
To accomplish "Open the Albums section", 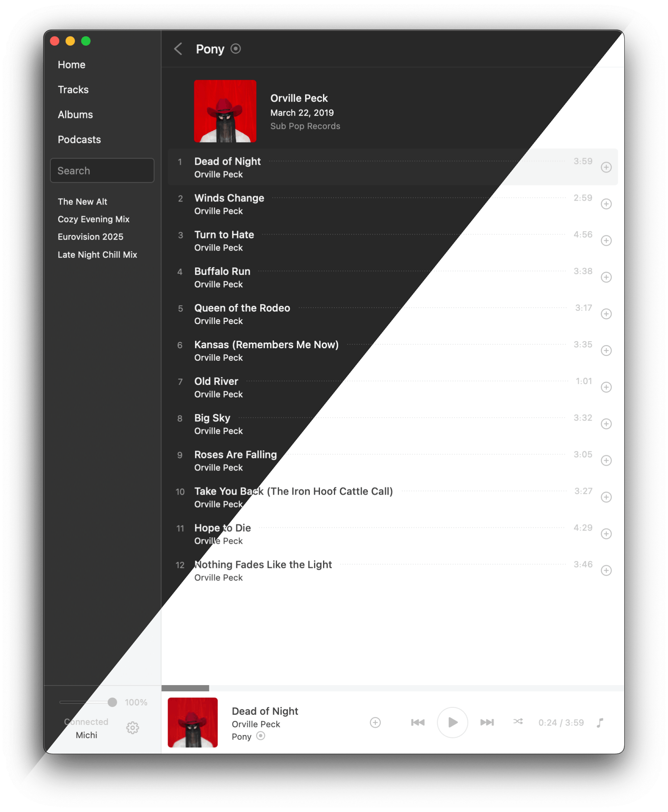I will coord(75,115).
